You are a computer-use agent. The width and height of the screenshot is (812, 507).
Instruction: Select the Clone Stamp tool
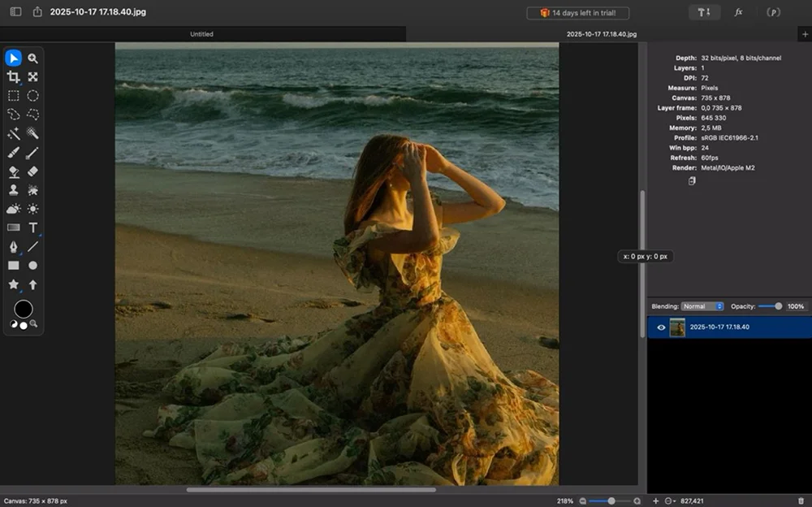click(x=13, y=190)
